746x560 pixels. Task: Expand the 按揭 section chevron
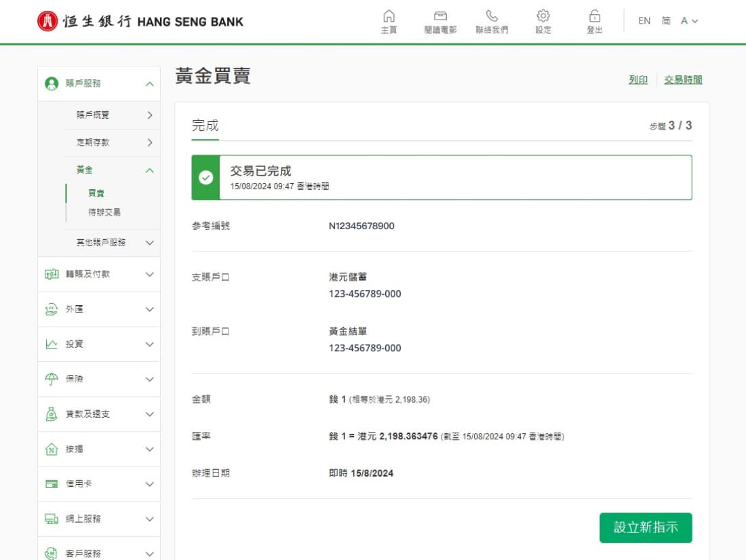point(150,449)
